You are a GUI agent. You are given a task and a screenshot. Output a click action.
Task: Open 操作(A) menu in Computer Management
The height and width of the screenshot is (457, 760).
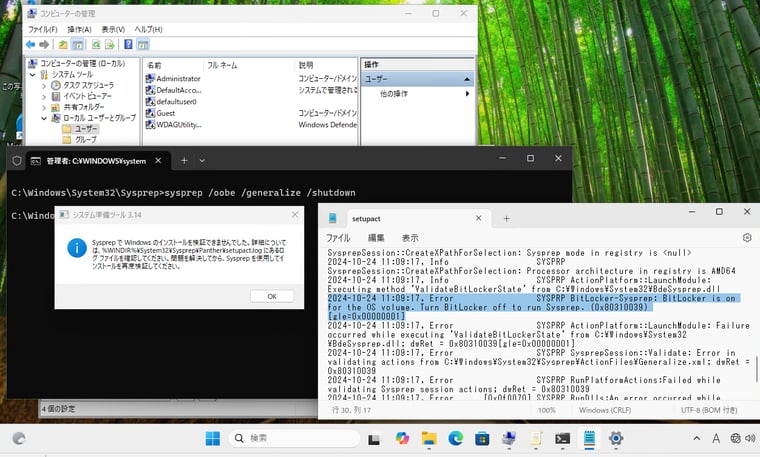79,29
